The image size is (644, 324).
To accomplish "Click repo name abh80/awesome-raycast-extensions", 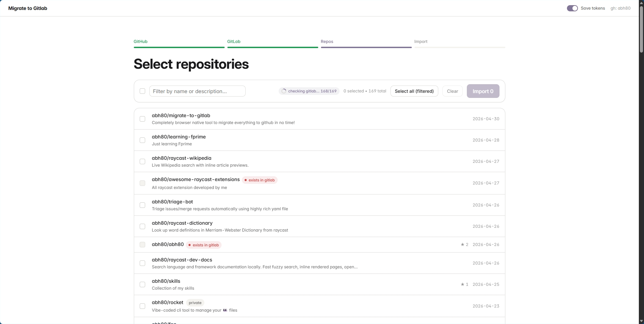I will point(196,179).
